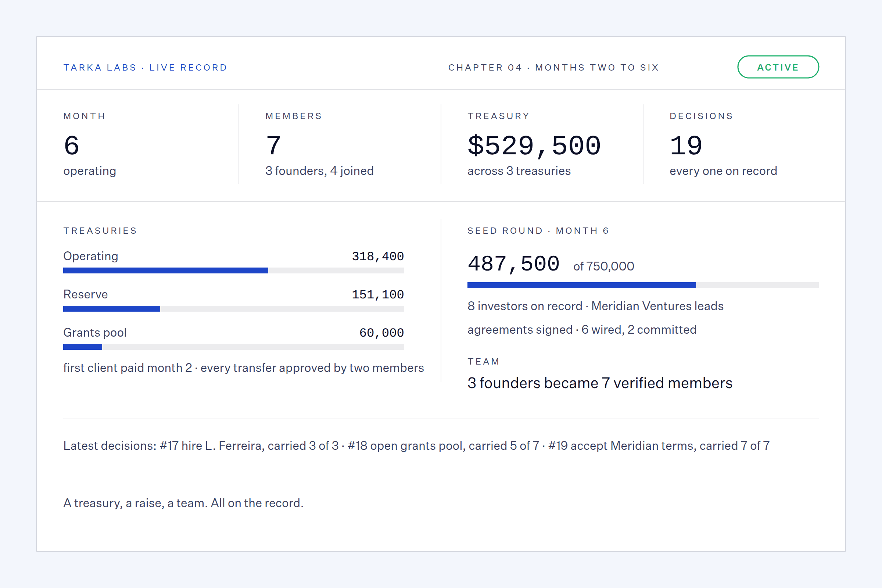Click the Grants pool progress bar

click(234, 347)
